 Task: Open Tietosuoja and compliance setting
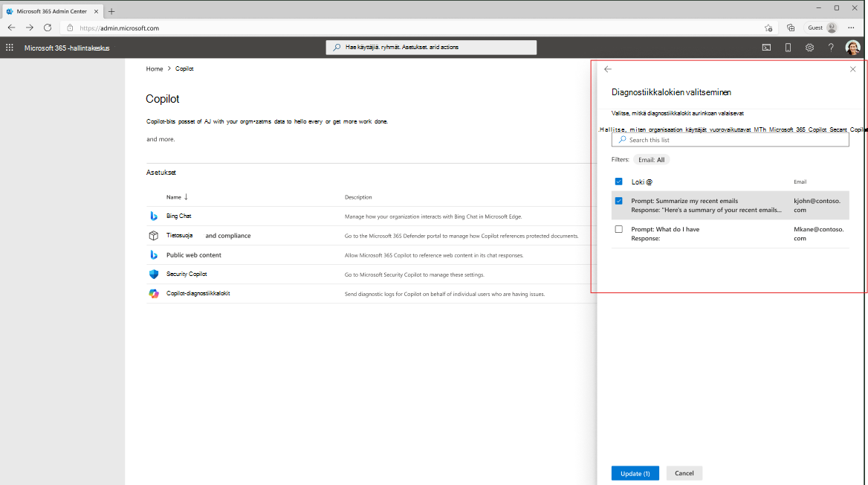[209, 236]
